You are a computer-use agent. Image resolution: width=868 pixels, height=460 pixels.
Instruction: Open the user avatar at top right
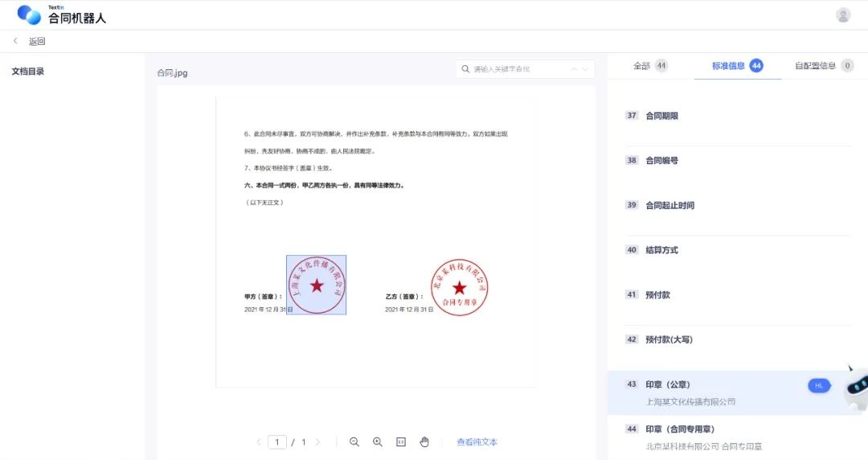pyautogui.click(x=843, y=15)
